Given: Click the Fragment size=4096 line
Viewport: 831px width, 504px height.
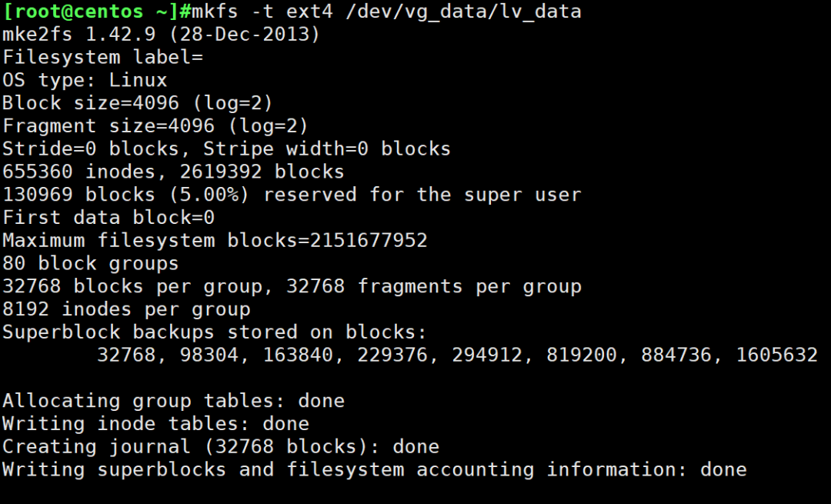Looking at the screenshot, I should click(x=155, y=125).
